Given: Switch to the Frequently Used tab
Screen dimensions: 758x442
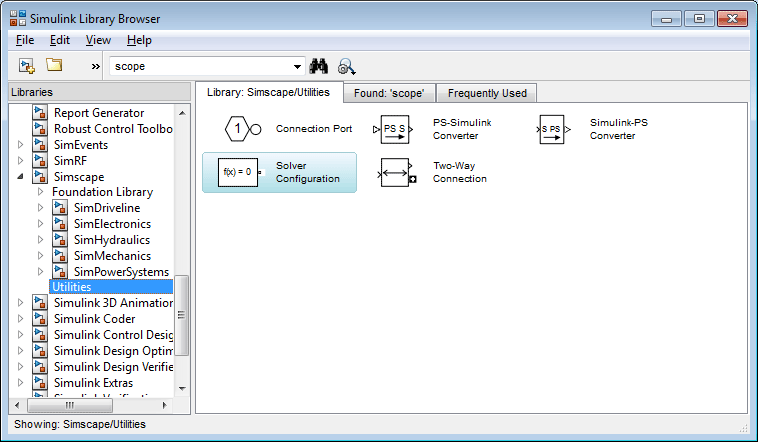Looking at the screenshot, I should tap(487, 93).
